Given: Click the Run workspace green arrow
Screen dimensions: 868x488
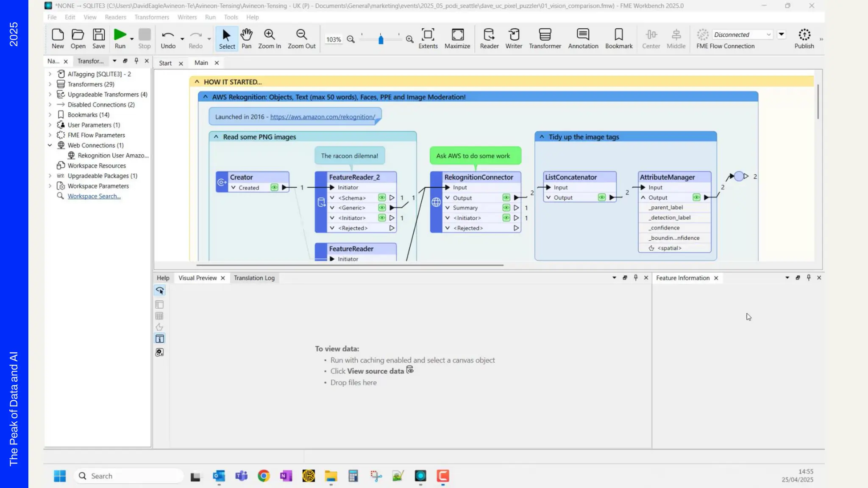Looking at the screenshot, I should [120, 35].
